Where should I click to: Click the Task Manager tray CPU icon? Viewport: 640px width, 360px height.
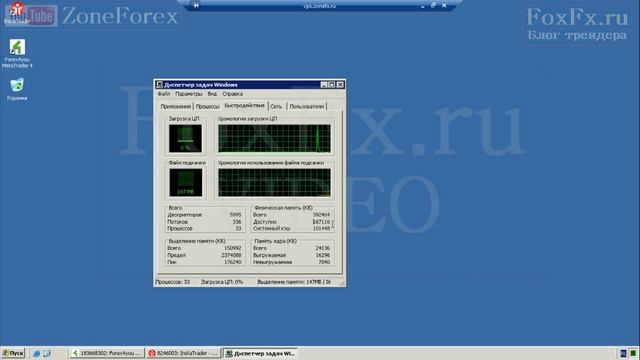tap(633, 353)
